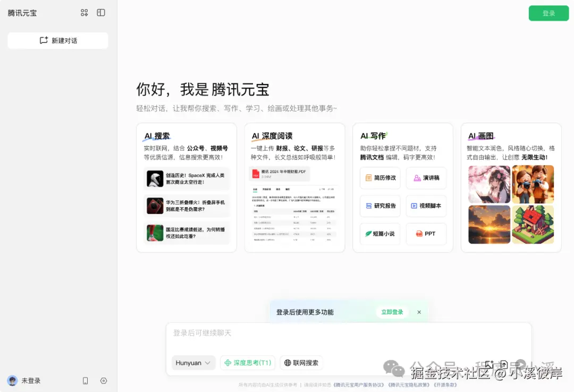Click the 未登录 user avatar
This screenshot has height=392, width=574.
point(12,381)
